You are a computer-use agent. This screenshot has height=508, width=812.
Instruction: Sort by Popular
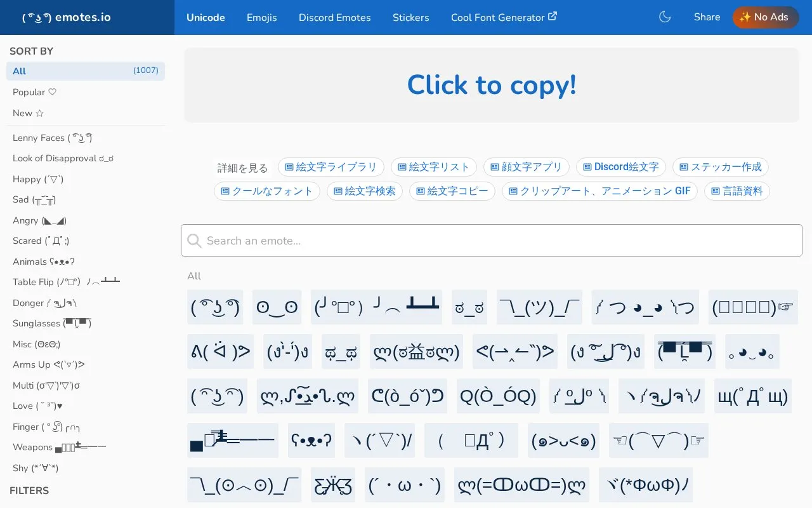tap(86, 92)
